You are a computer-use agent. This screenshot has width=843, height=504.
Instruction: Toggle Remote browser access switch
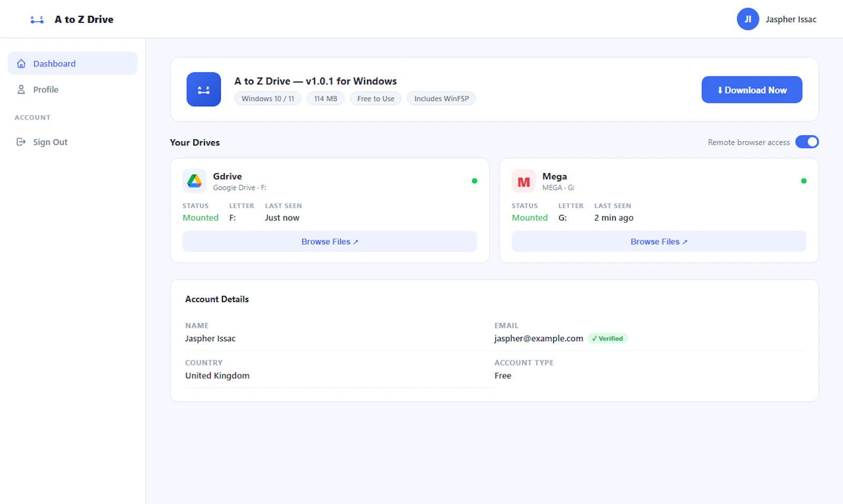pos(807,142)
